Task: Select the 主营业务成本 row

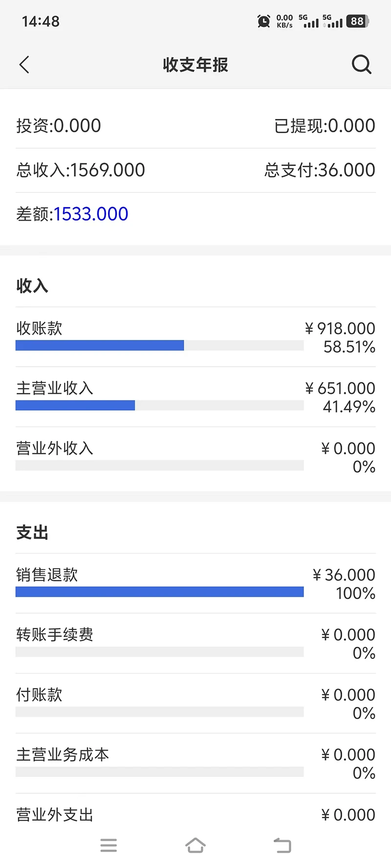Action: tap(195, 764)
